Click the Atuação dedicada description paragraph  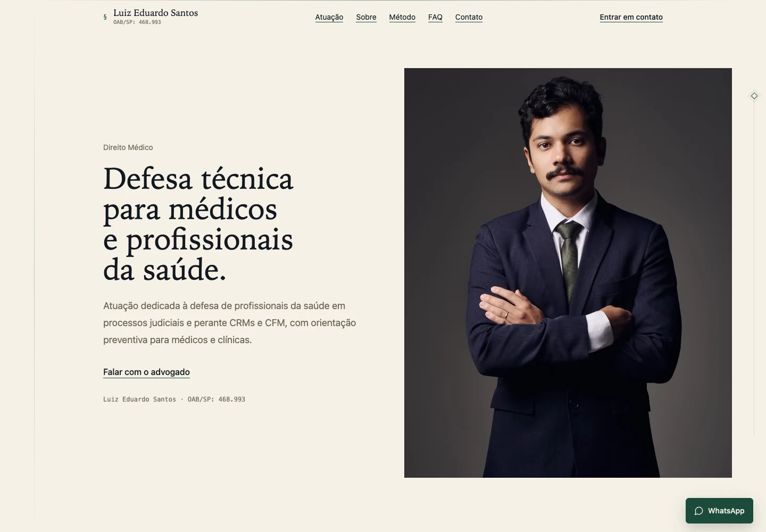coord(229,322)
